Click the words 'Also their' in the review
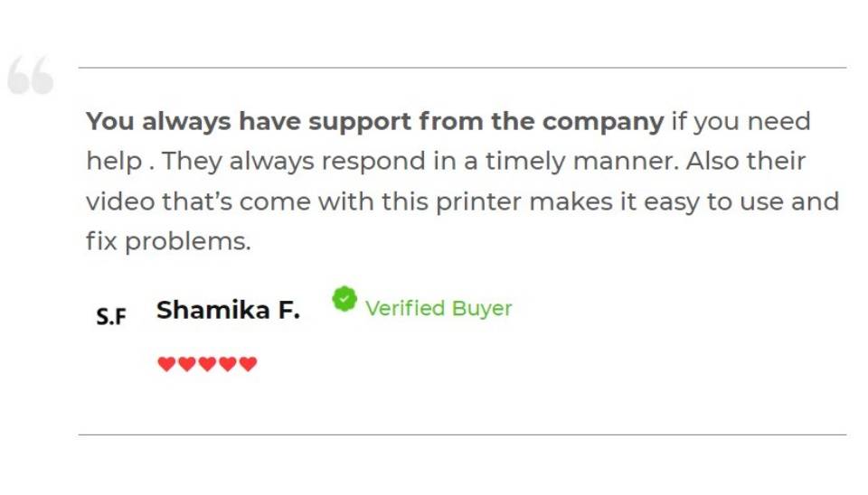The image size is (868, 495). [x=746, y=161]
